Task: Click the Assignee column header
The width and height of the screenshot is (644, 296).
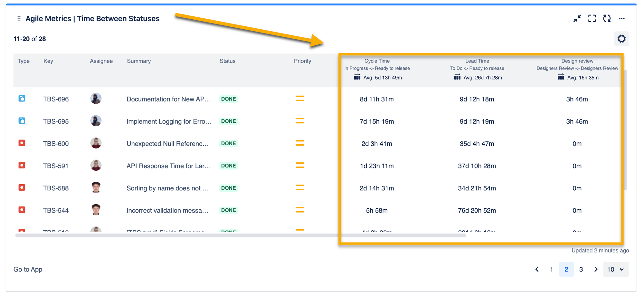Action: point(101,61)
